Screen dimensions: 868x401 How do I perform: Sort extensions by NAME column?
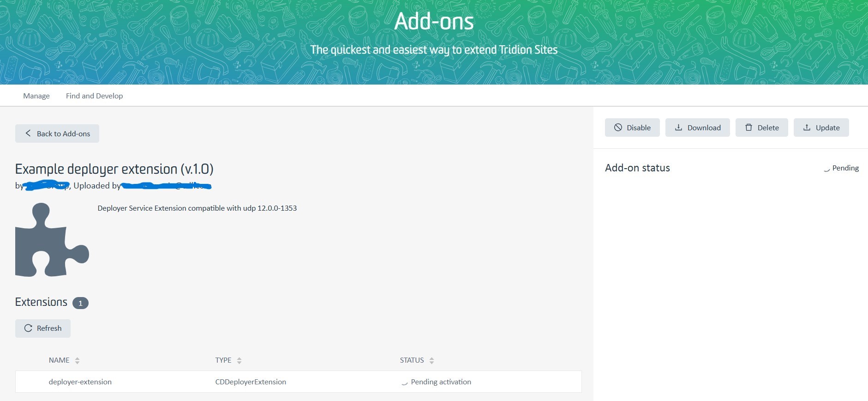(64, 360)
